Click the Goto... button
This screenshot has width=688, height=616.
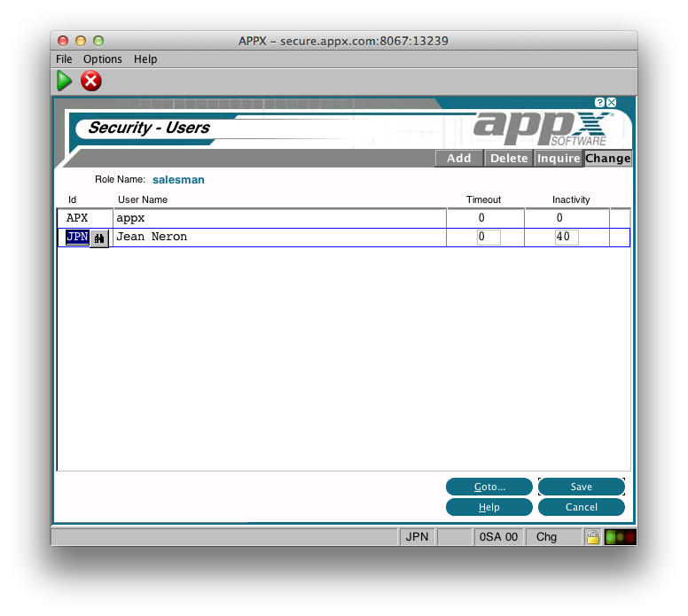pos(489,487)
